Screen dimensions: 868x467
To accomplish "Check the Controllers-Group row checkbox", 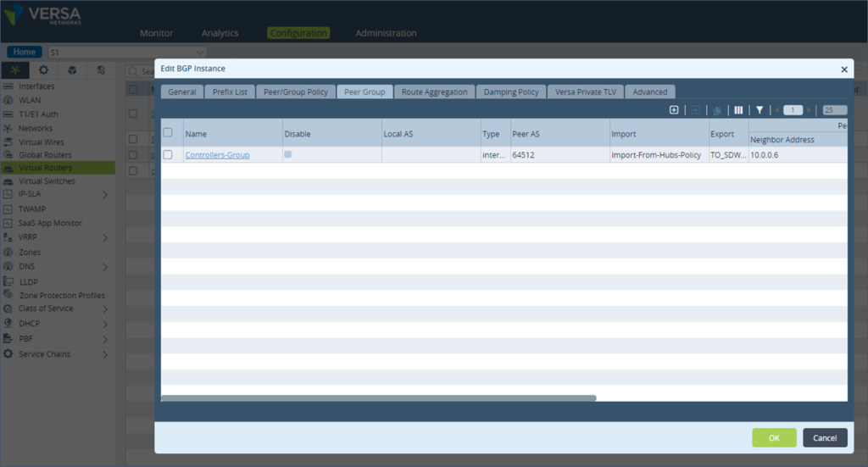I will [x=168, y=155].
